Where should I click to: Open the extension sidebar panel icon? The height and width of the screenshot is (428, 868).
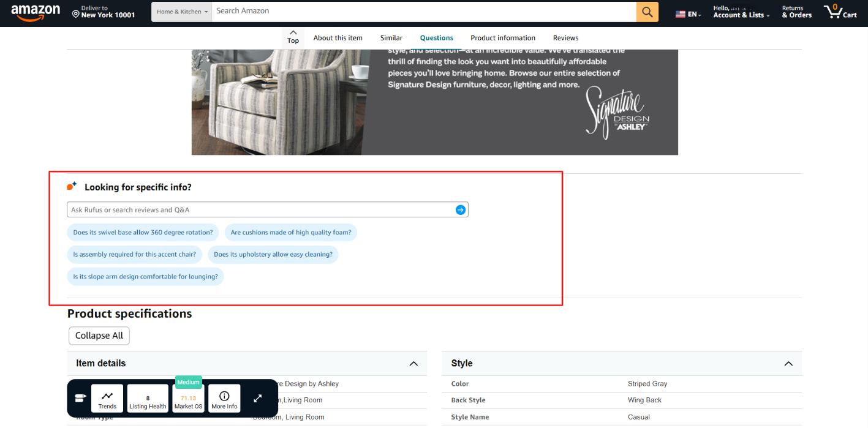80,398
